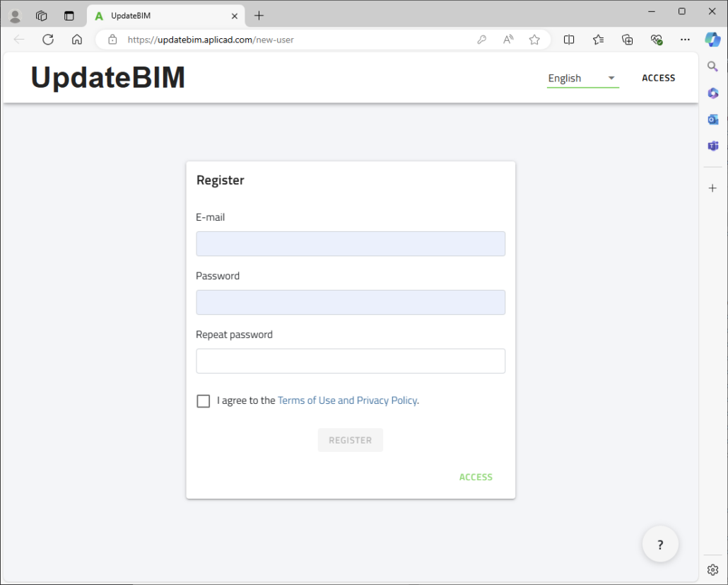Viewport: 728px width, 585px height.
Task: Expand the English language dropdown
Action: (582, 78)
